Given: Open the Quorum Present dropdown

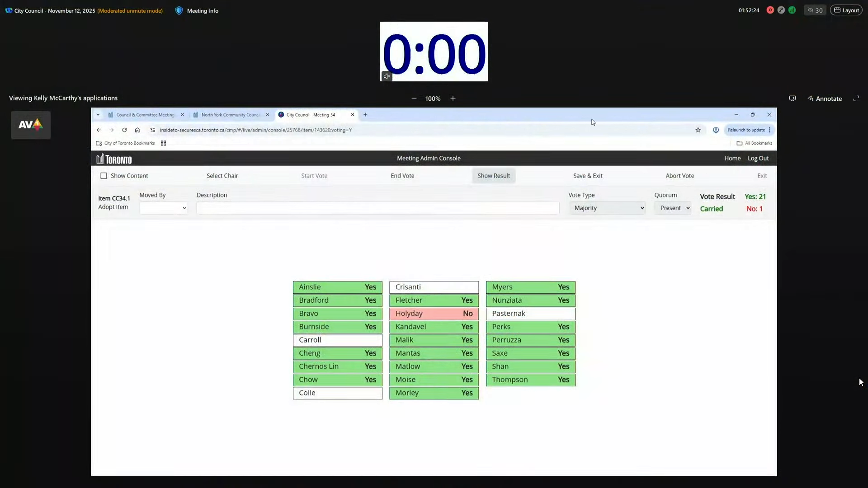Looking at the screenshot, I should [673, 208].
